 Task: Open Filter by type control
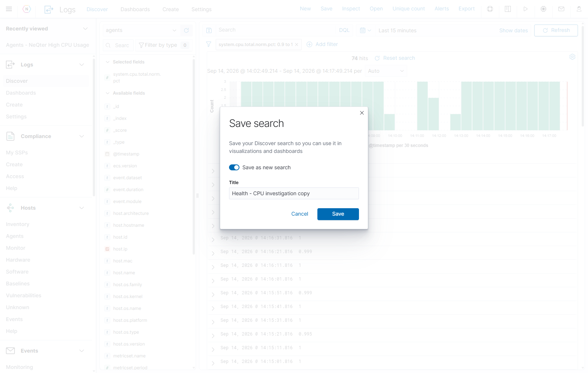(x=163, y=45)
